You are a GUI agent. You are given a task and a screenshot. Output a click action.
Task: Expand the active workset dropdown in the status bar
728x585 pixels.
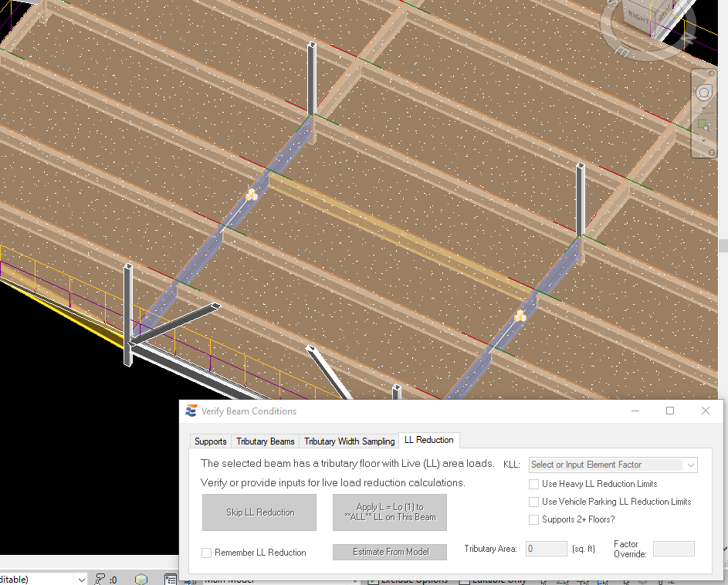(81, 580)
